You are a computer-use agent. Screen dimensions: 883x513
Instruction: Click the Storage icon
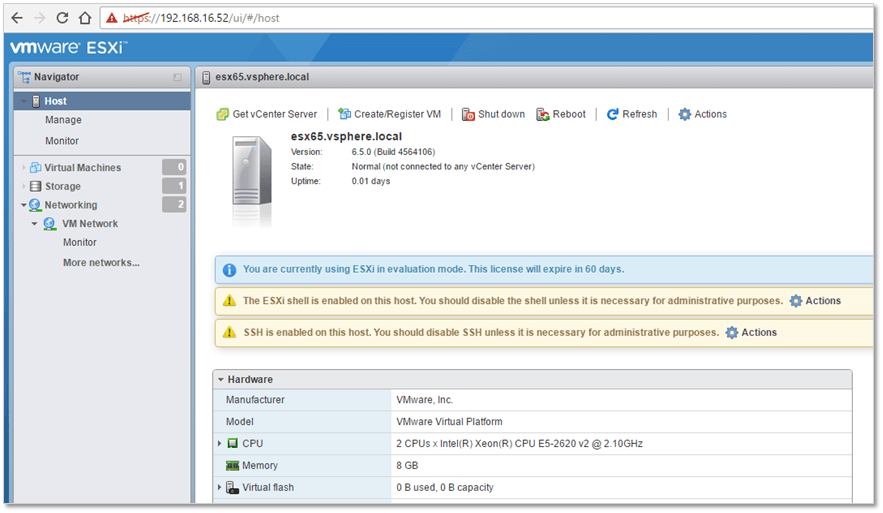pyautogui.click(x=35, y=186)
